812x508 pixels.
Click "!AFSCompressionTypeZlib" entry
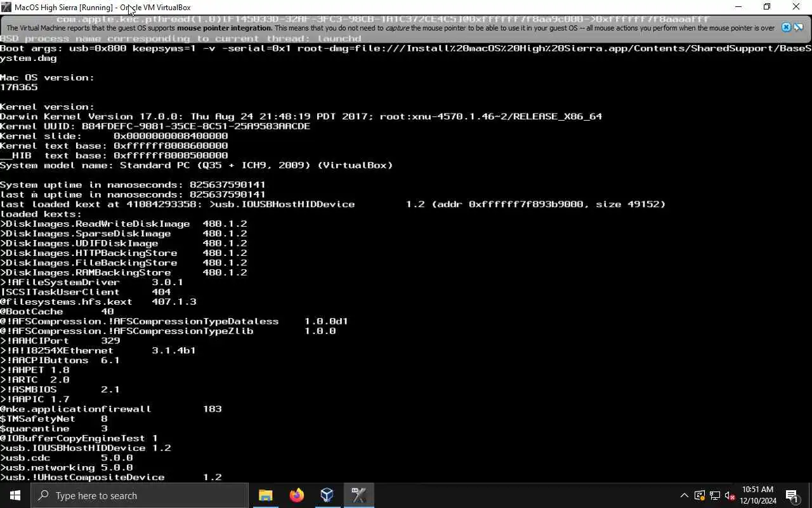pos(167,331)
